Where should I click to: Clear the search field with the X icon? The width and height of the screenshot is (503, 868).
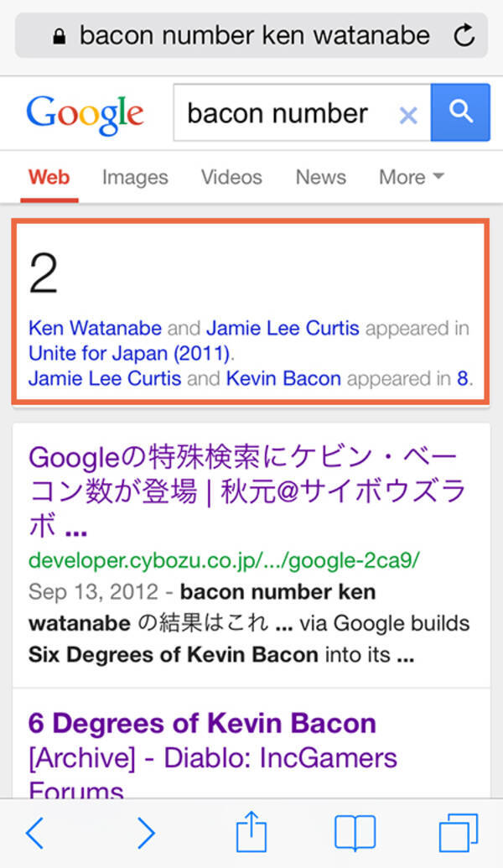pos(408,114)
